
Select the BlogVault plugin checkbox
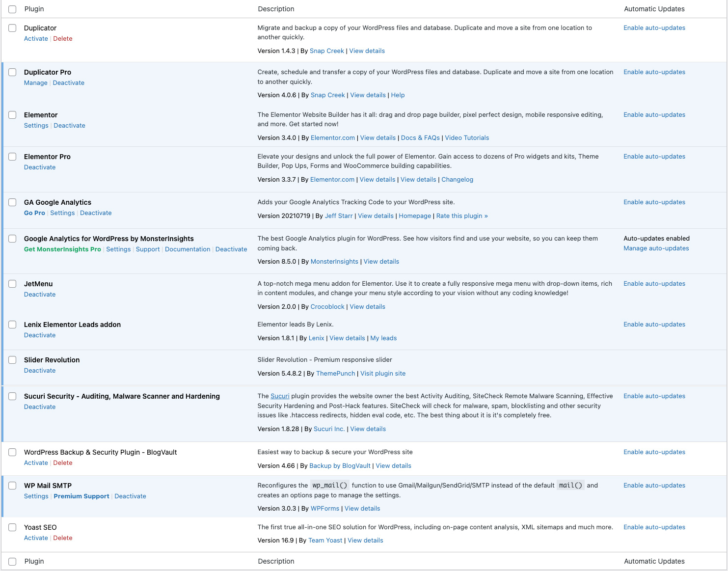(x=12, y=452)
